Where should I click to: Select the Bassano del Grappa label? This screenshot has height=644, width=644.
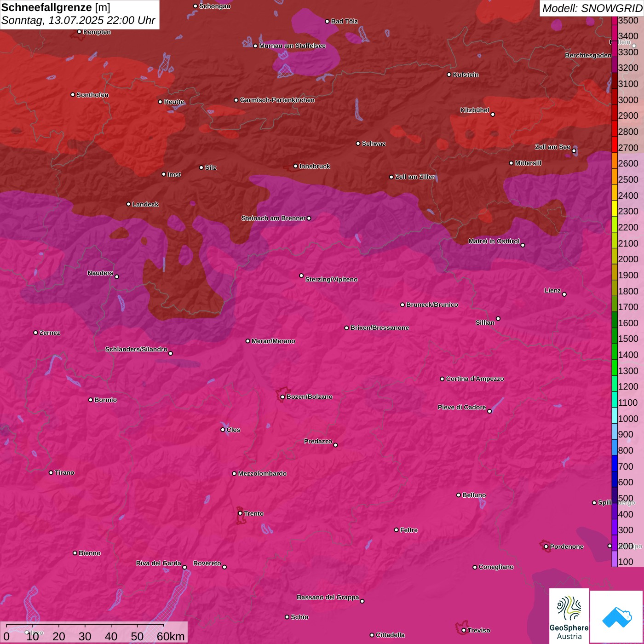point(328,597)
